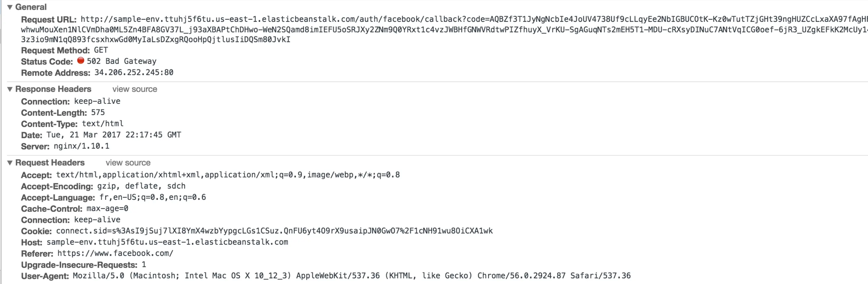Click the Referer facebook.com value
Viewport: 868px width, 284px height.
115,253
